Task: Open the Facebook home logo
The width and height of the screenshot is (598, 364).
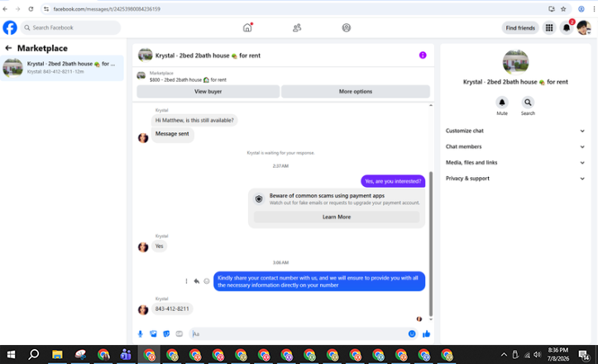Action: [x=10, y=28]
